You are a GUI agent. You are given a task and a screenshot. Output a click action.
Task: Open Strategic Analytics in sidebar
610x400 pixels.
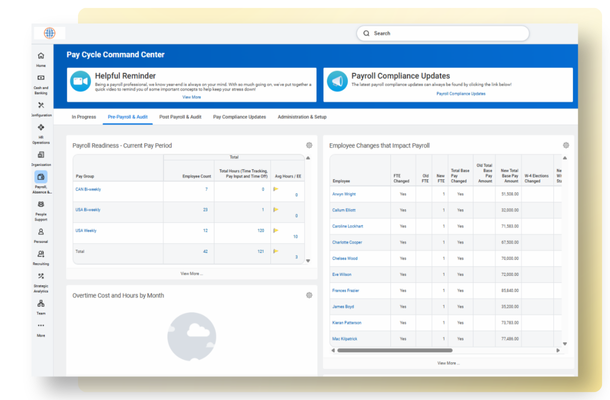41,282
